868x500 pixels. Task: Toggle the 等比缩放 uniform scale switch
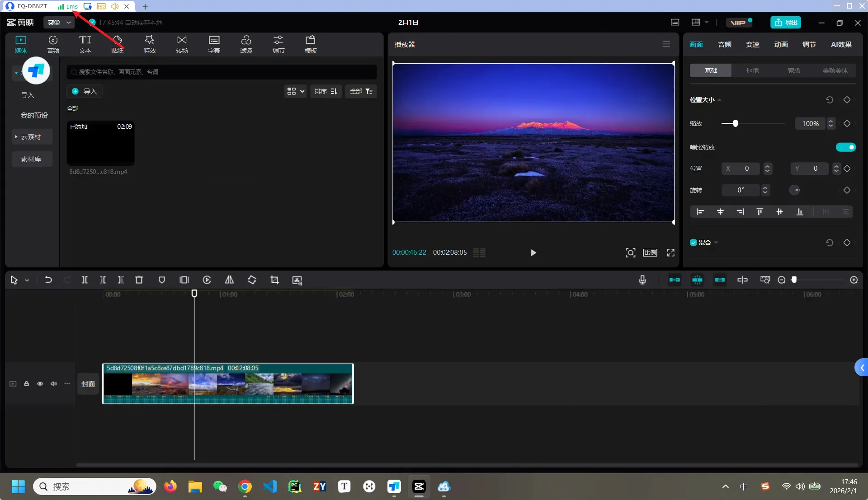(845, 147)
